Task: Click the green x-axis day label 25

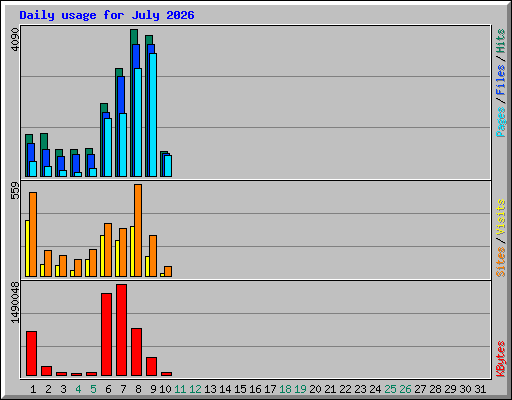Action: 390,389
